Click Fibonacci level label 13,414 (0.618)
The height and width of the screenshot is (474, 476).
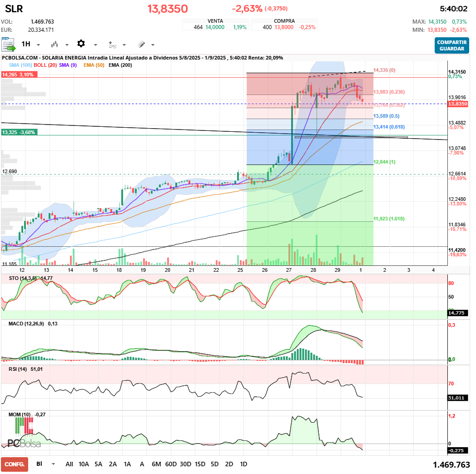click(x=389, y=127)
